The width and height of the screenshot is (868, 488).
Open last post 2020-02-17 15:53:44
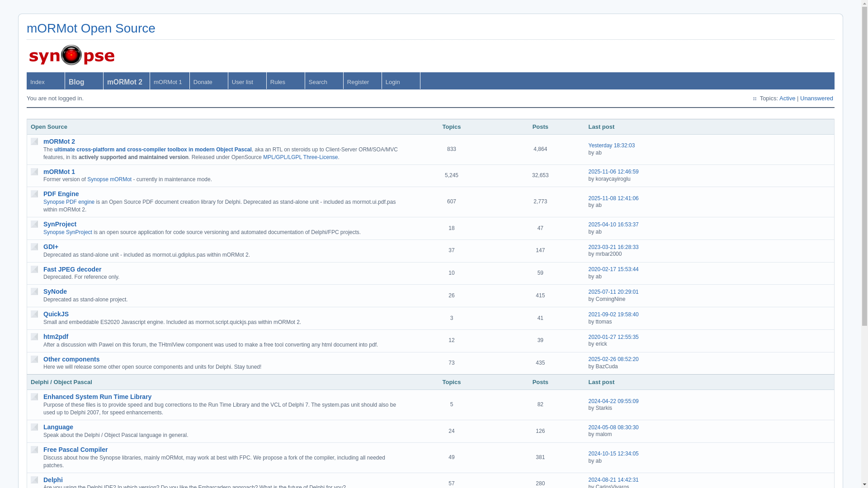[613, 269]
